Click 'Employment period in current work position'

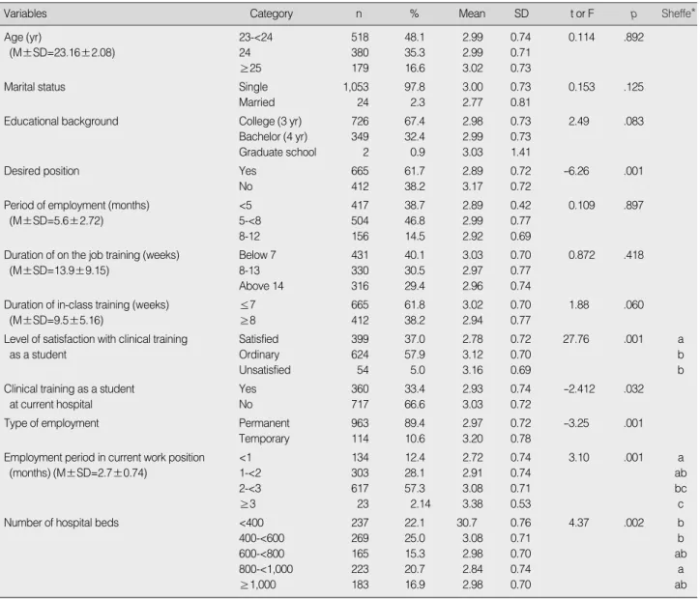[x=104, y=458]
